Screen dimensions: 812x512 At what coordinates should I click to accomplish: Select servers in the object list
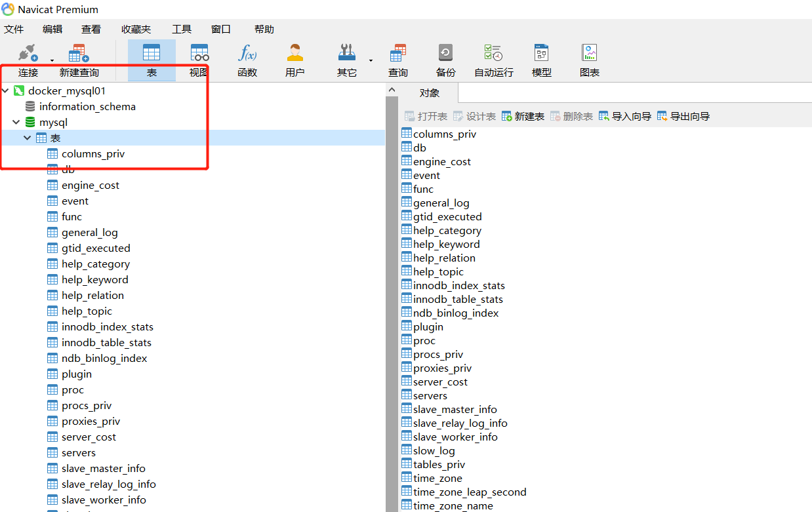point(430,395)
